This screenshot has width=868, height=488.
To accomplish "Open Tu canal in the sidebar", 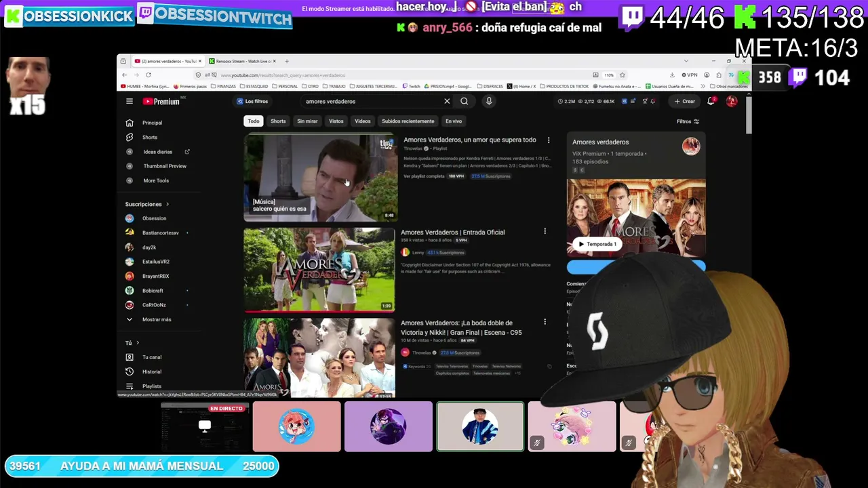I will coord(153,357).
